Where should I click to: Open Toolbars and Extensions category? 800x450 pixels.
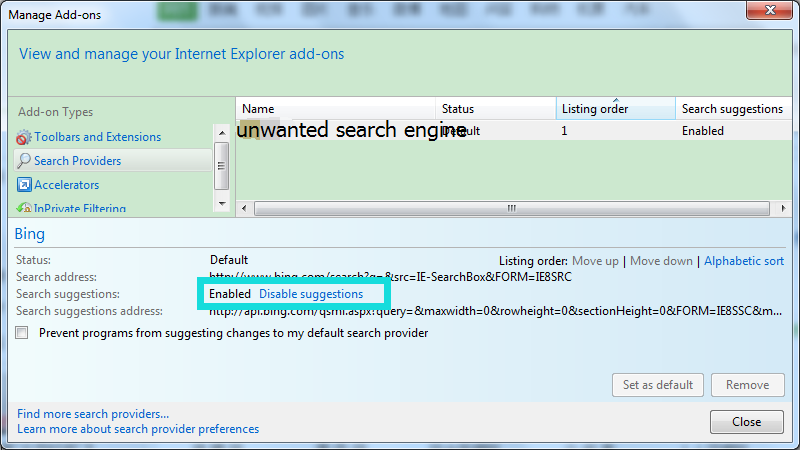[97, 137]
